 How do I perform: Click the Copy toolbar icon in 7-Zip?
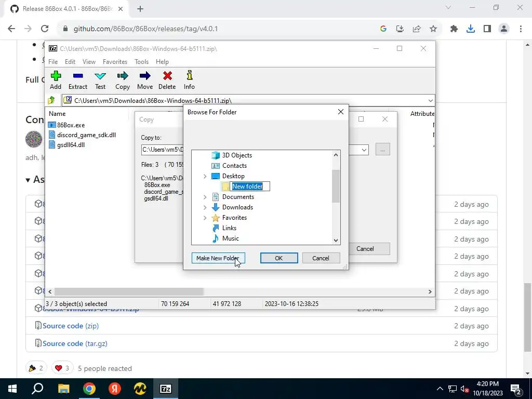pos(123,81)
